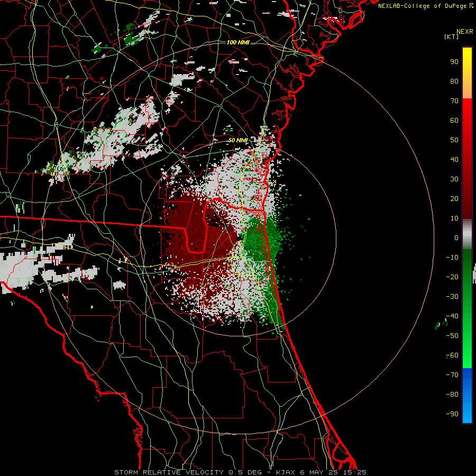This screenshot has height=476, width=476.
Task: Click the 50 NMI range ring label
Action: pos(238,140)
